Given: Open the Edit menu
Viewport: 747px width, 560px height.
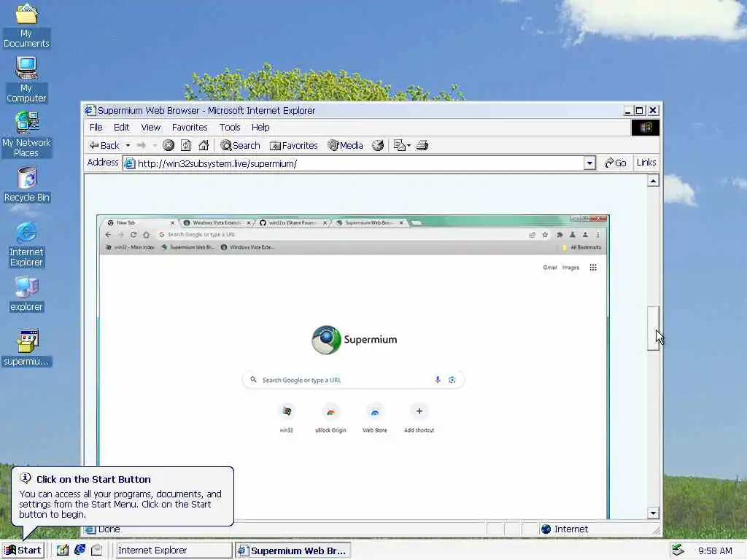Looking at the screenshot, I should [121, 127].
